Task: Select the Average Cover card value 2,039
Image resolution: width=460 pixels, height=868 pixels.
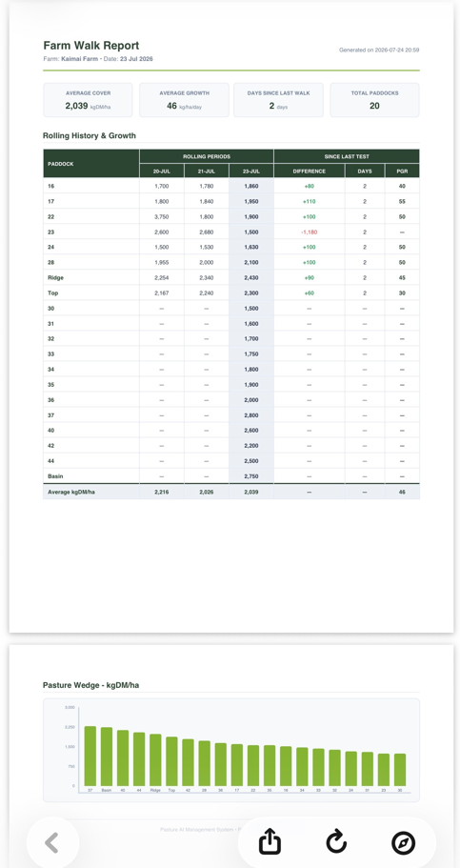Action: click(x=76, y=106)
